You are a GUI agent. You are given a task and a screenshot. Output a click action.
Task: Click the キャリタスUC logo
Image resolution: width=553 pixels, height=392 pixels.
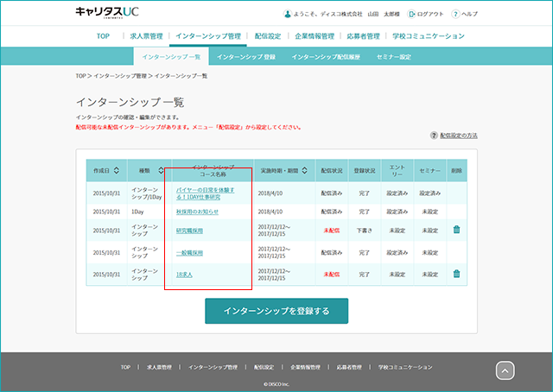(x=107, y=12)
